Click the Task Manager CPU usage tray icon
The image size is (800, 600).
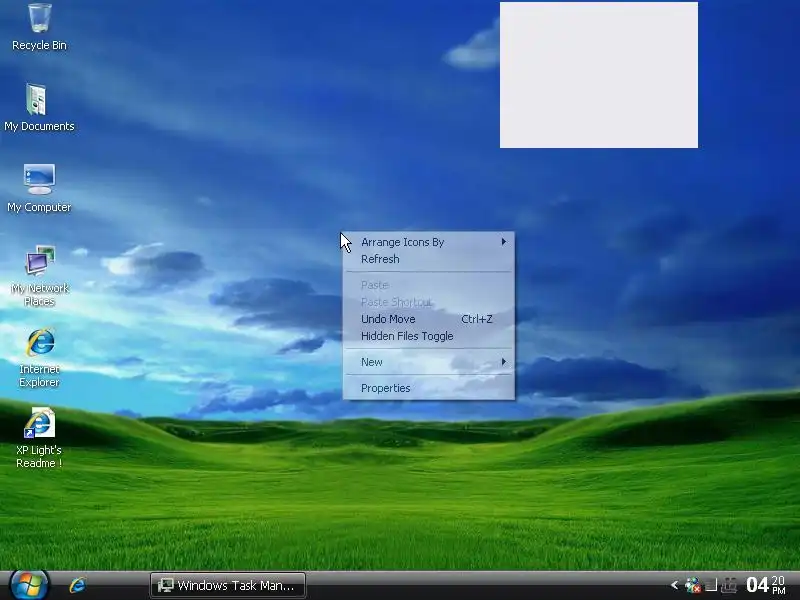click(711, 585)
